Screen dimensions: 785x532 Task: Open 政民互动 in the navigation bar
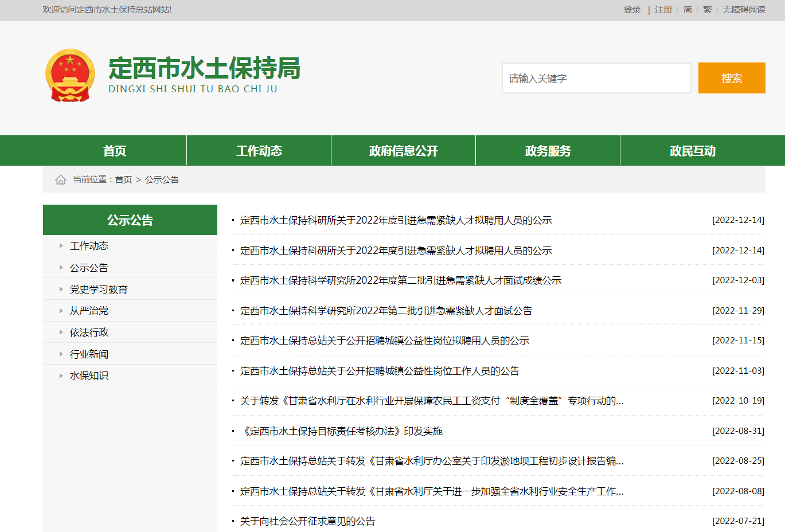coord(692,151)
